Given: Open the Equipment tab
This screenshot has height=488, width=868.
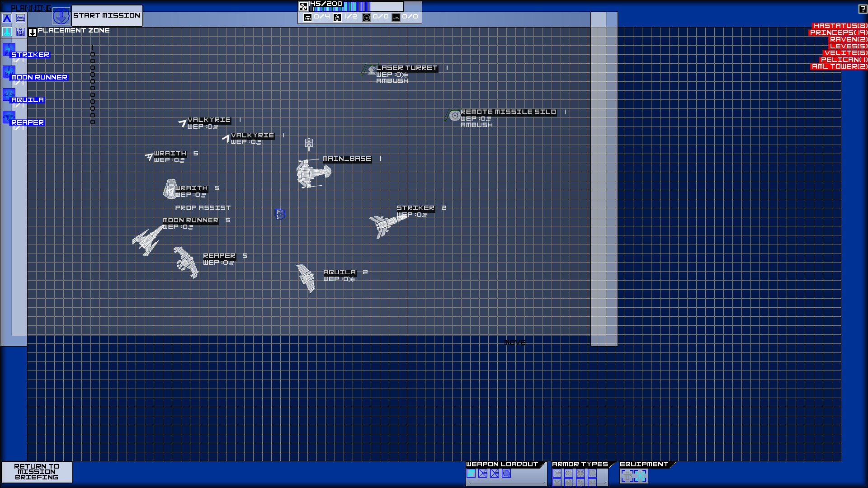Looking at the screenshot, I should pyautogui.click(x=645, y=464).
